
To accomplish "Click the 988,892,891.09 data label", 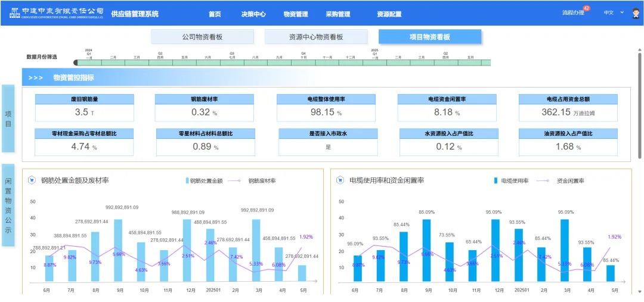I will coord(188,212).
